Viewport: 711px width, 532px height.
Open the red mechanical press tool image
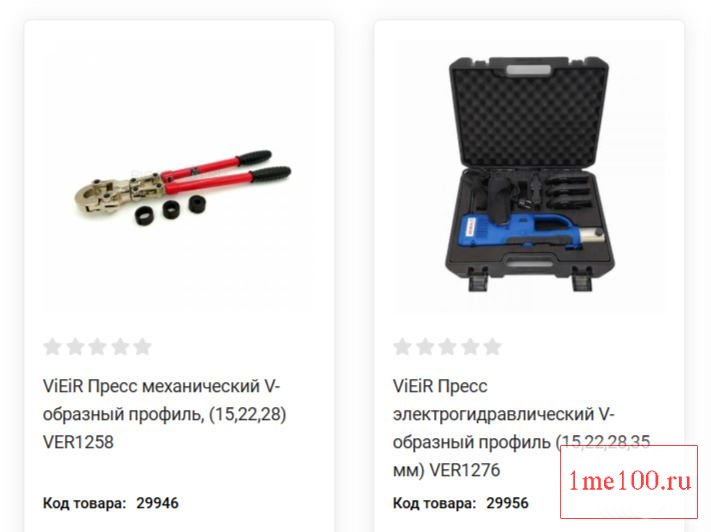[183, 187]
